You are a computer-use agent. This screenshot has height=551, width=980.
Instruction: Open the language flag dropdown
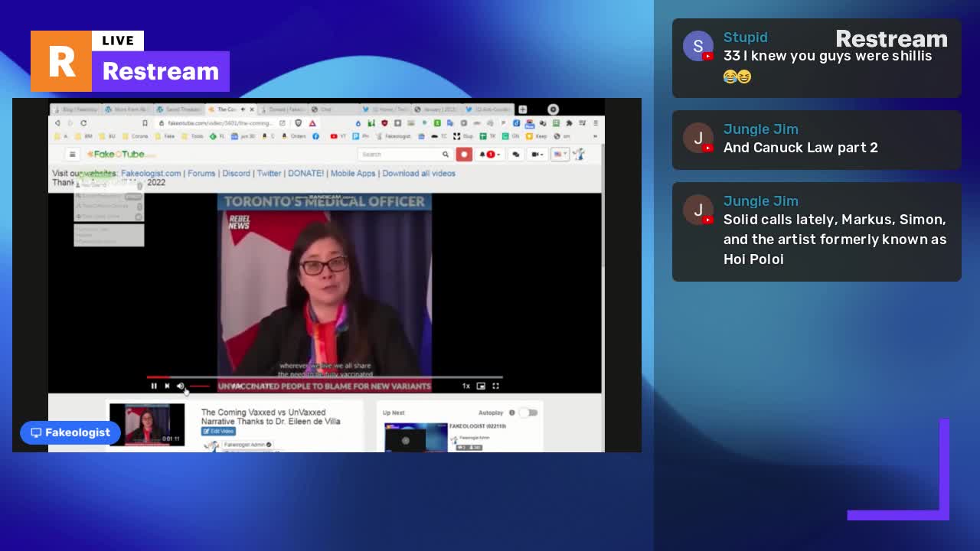(x=560, y=154)
